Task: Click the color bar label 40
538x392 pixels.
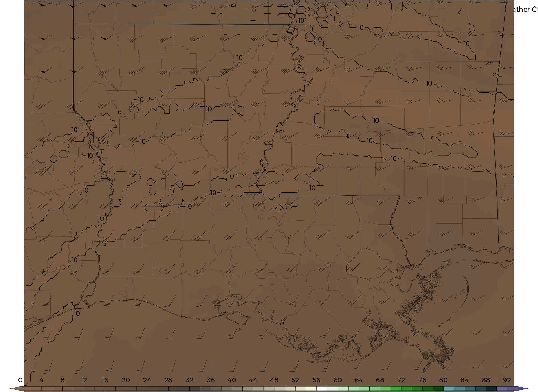Action: click(232, 380)
